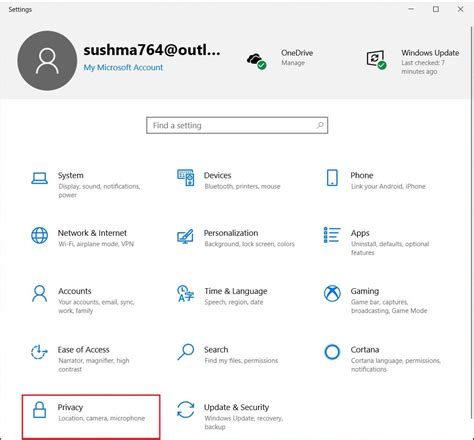Open the System settings laptop icon
This screenshot has width=474, height=440.
[39, 178]
